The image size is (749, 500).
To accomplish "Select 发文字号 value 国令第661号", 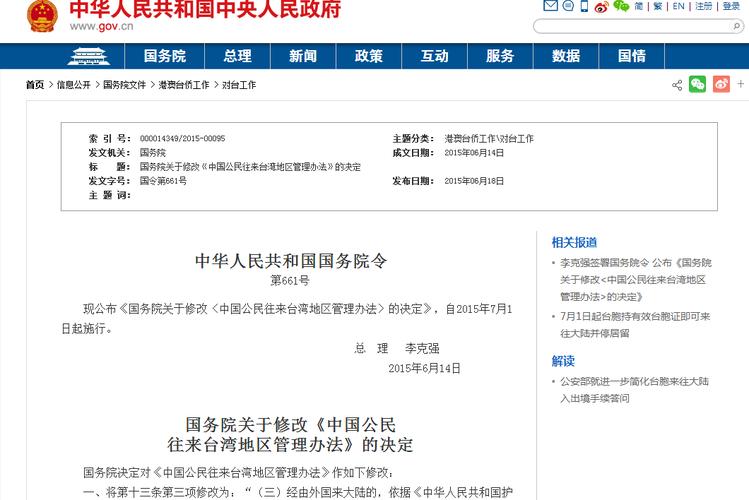I will click(x=163, y=181).
